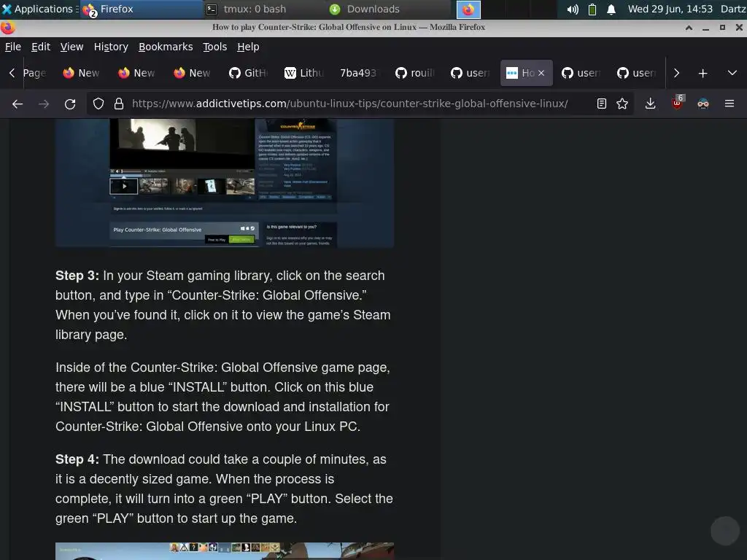Click the "Step 3:" bold heading text

[x=77, y=276]
